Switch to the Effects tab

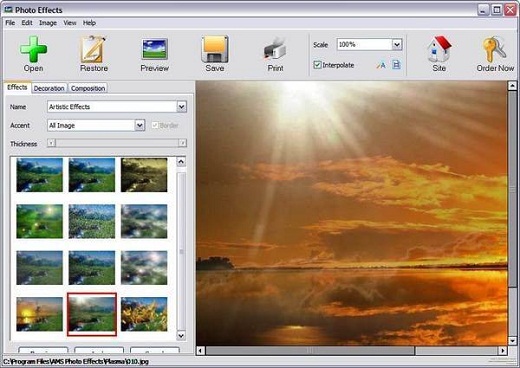tap(17, 87)
